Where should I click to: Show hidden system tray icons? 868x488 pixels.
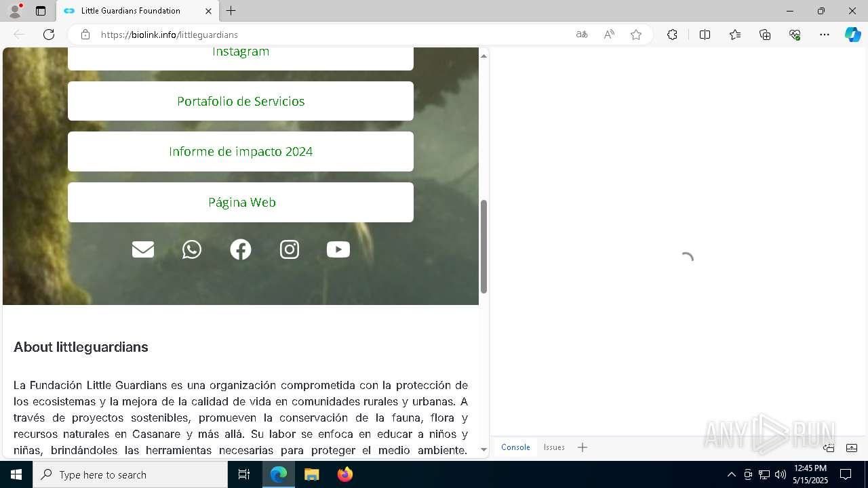[731, 474]
